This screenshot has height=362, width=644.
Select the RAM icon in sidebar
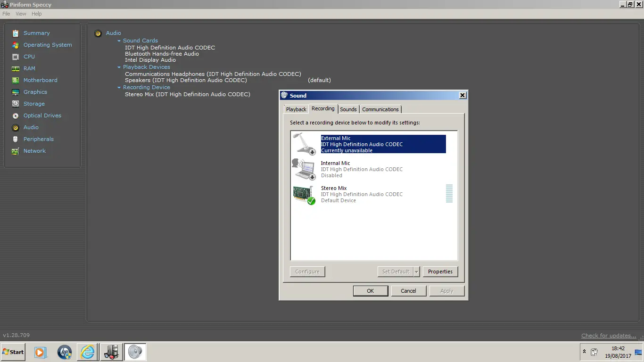point(16,68)
